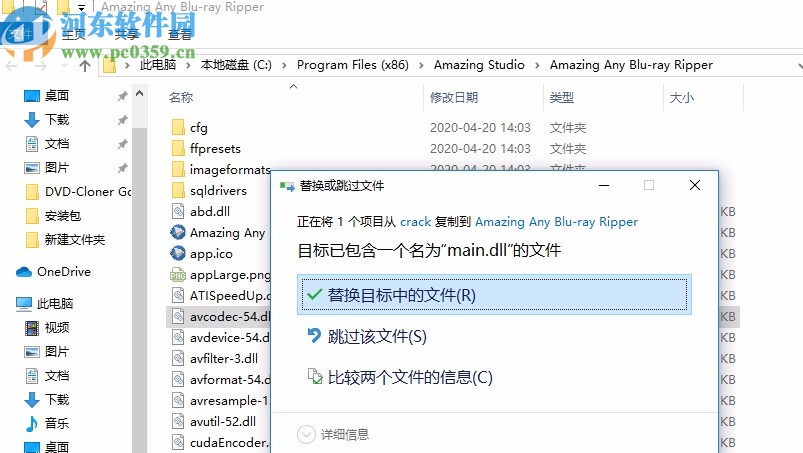Image resolution: width=803 pixels, height=453 pixels.
Task: Open OneDrive cloud icon in sidebar
Action: [x=24, y=272]
